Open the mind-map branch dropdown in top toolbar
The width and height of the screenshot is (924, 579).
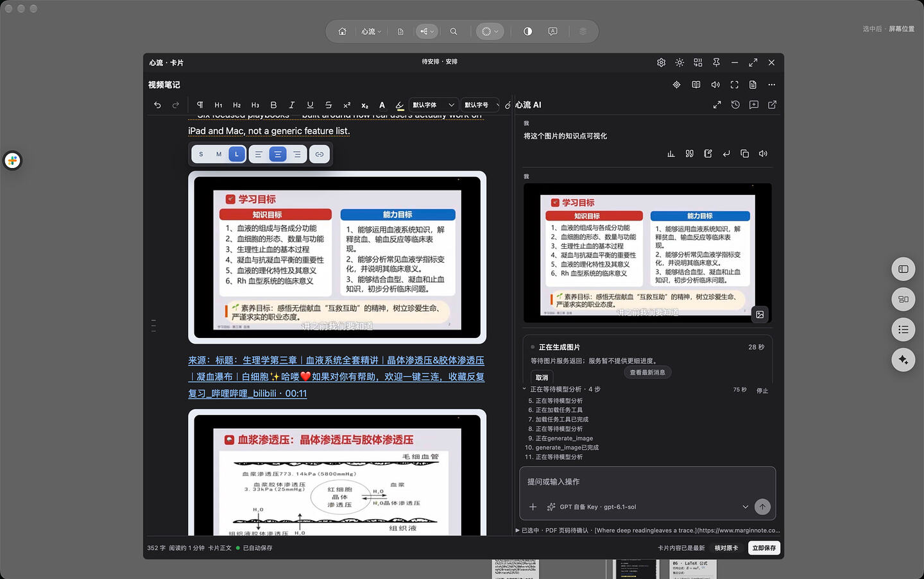click(427, 31)
